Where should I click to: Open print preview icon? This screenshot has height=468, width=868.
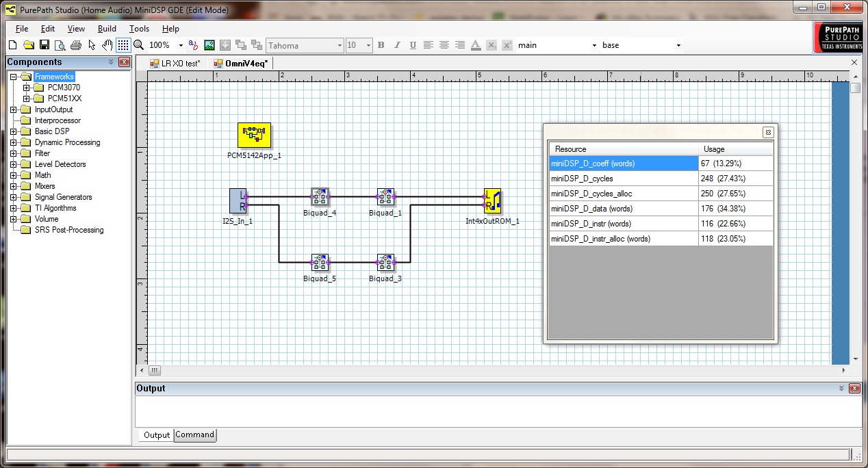tap(60, 45)
